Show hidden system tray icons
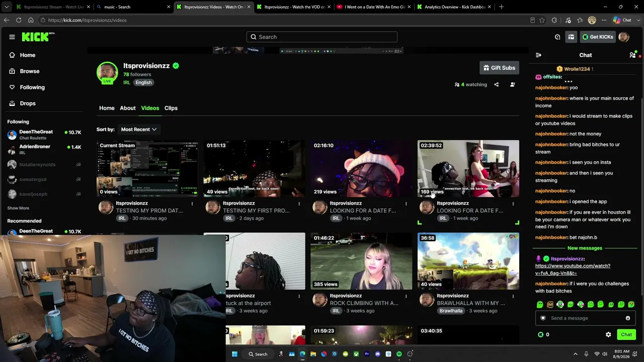Screen dimensions: 644x362 point(576,354)
